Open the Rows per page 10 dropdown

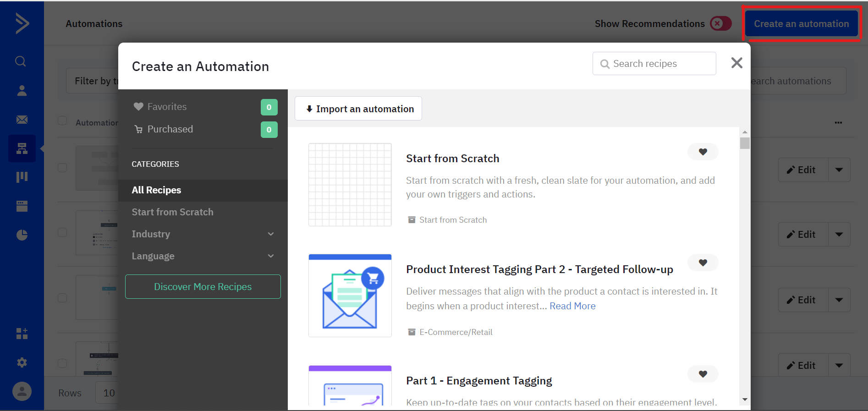click(x=107, y=393)
